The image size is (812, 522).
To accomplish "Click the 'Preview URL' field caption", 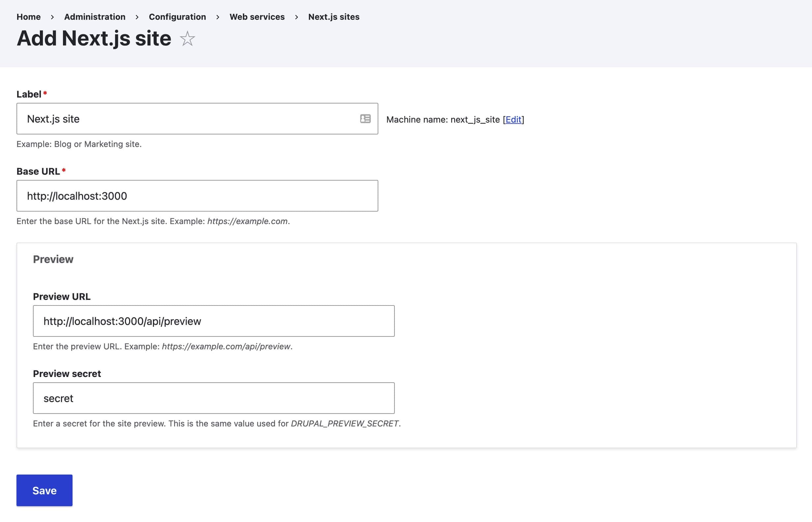I will pyautogui.click(x=62, y=297).
